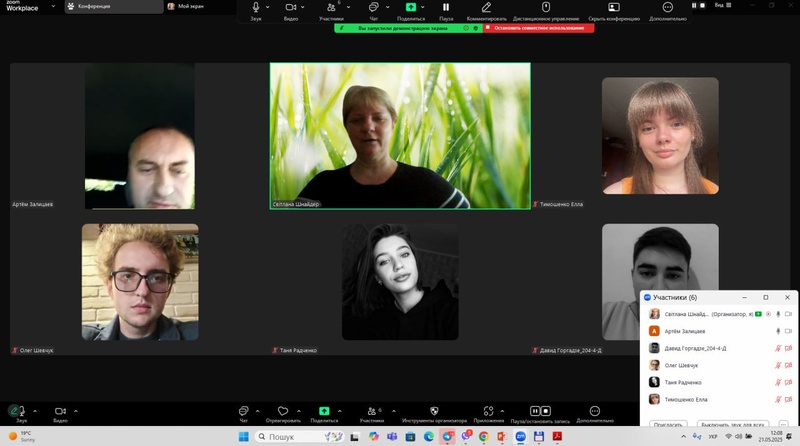Viewport: 800px width, 446px height.
Task: Open Видео options arrow in top toolbar
Action: [303, 7]
